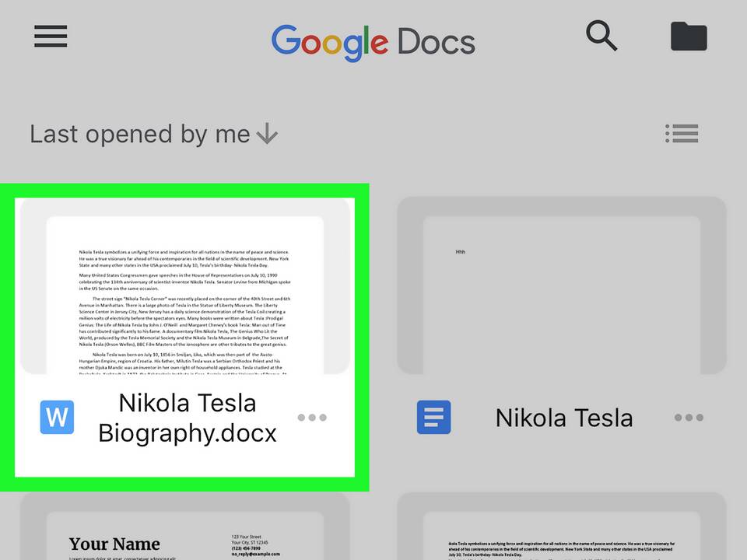Open the folder file picker icon
The height and width of the screenshot is (560, 747).
click(689, 37)
